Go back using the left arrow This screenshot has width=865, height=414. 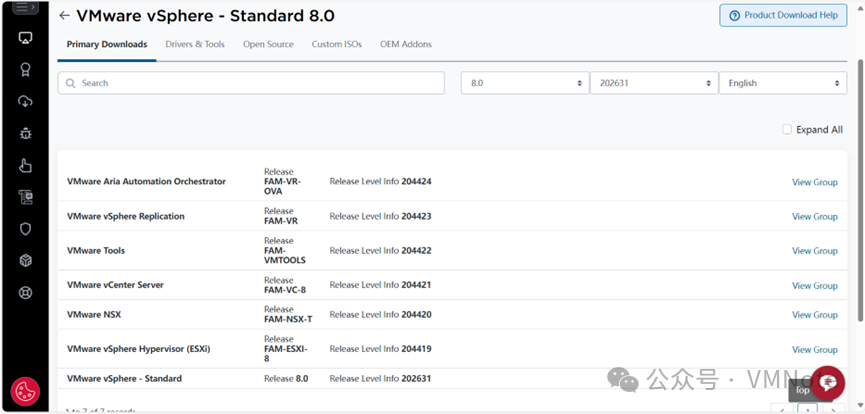64,15
